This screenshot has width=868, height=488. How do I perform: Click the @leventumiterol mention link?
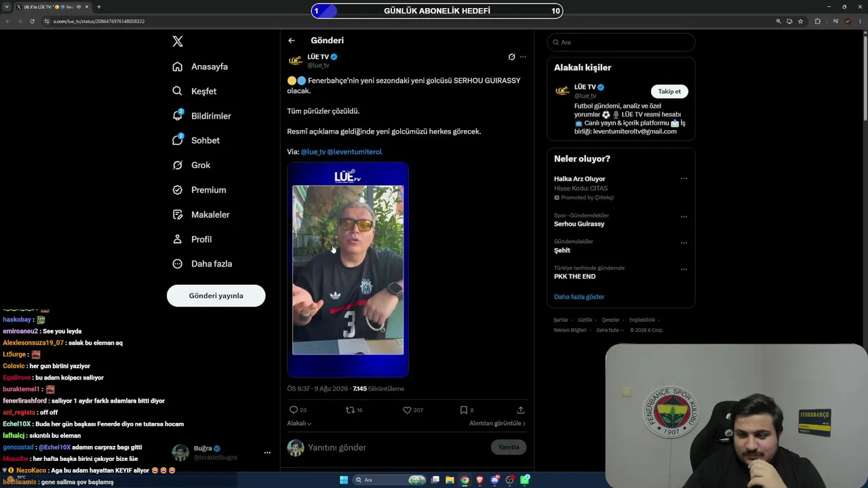(355, 152)
